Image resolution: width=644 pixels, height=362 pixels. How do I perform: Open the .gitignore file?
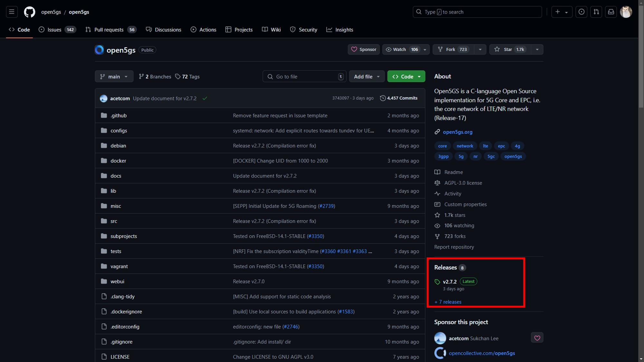pos(121,342)
